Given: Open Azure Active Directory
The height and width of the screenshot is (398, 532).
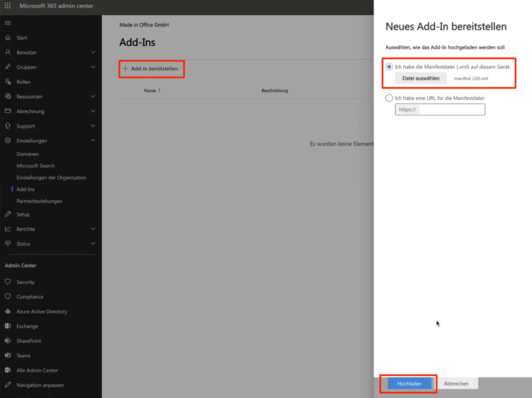Looking at the screenshot, I should click(x=42, y=311).
